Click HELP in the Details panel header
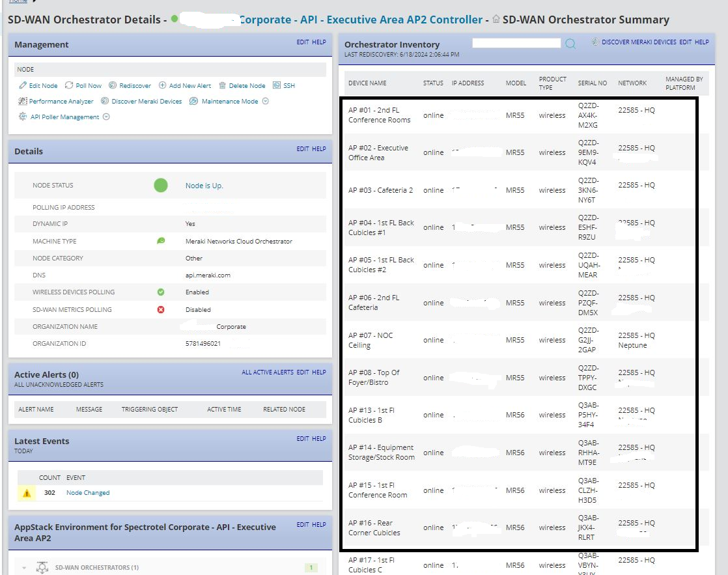Screen dimensions: 728x575 coord(319,148)
